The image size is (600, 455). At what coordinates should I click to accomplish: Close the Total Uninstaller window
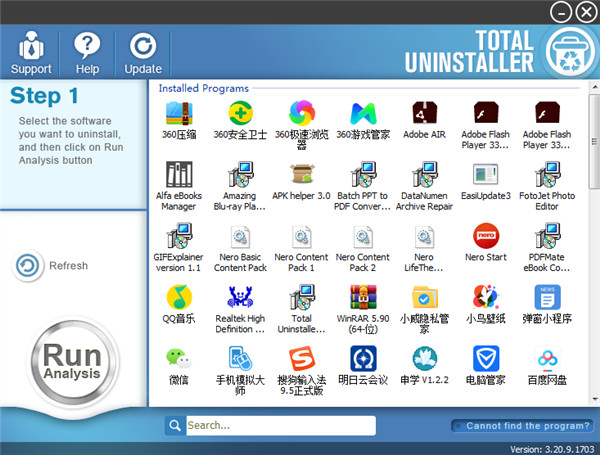click(x=586, y=13)
